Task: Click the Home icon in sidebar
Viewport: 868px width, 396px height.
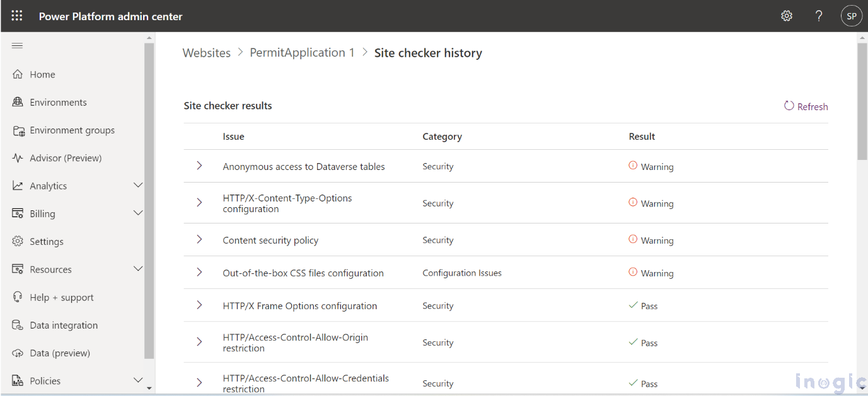Action: [x=18, y=74]
